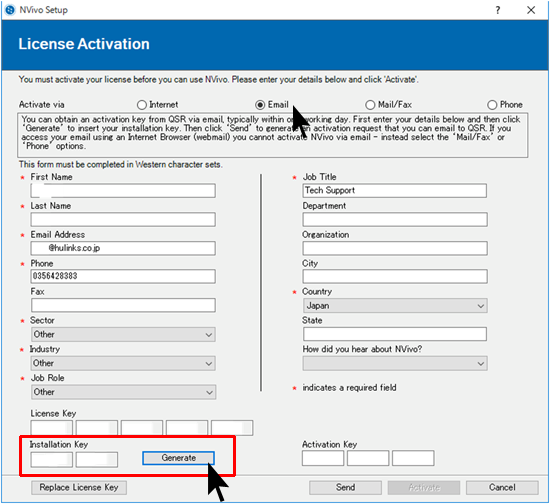Screen dimensions: 550x504
Task: Click Generate to create installation key
Action: click(x=178, y=458)
